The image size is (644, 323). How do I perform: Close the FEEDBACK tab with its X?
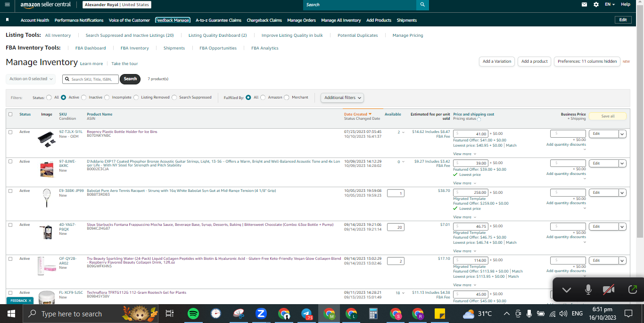[30, 300]
